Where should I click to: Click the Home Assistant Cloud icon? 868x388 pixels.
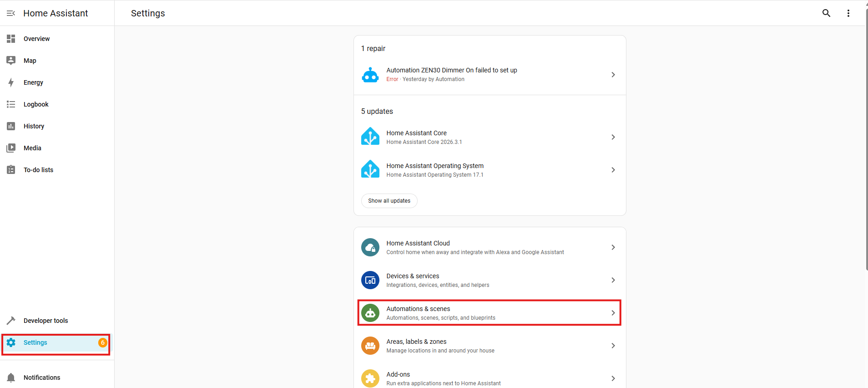point(370,247)
